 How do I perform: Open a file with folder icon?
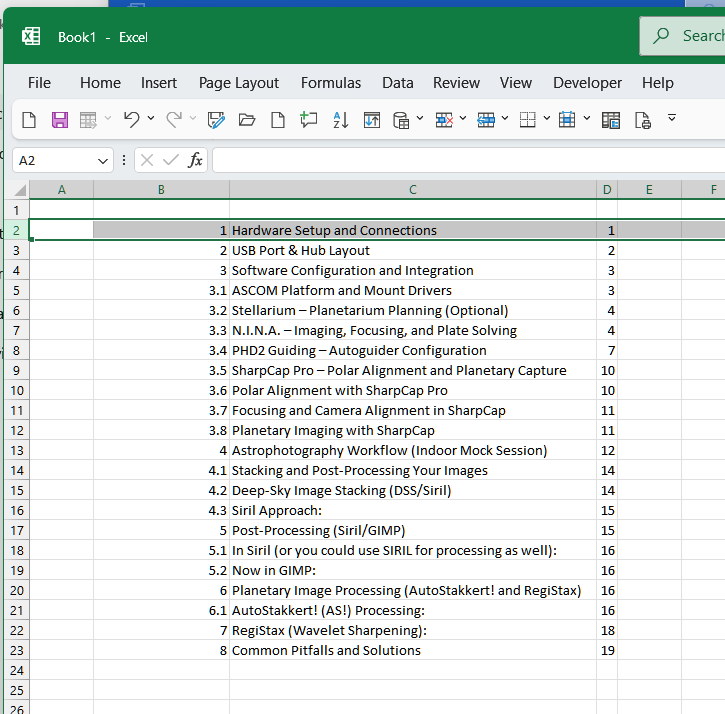(247, 120)
